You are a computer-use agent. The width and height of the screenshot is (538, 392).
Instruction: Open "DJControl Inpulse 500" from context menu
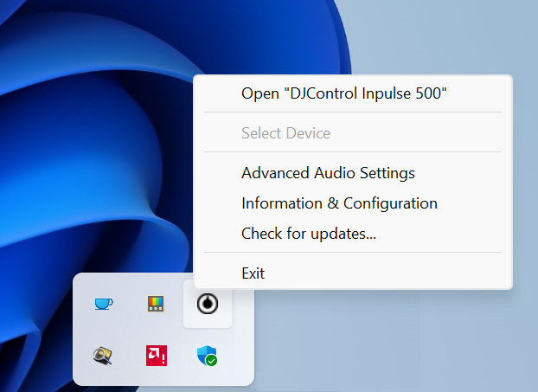353,93
